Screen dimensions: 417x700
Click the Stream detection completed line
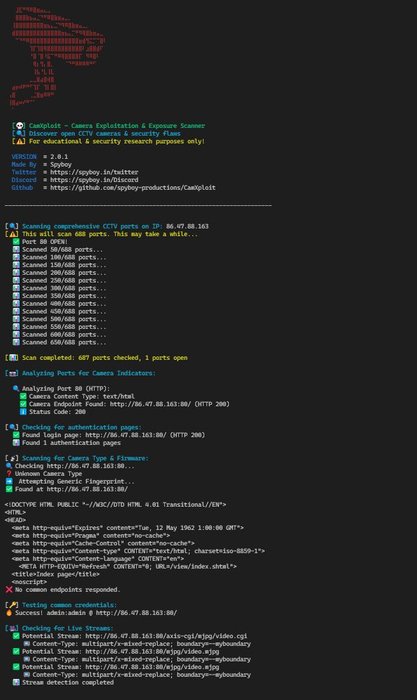coord(68,683)
